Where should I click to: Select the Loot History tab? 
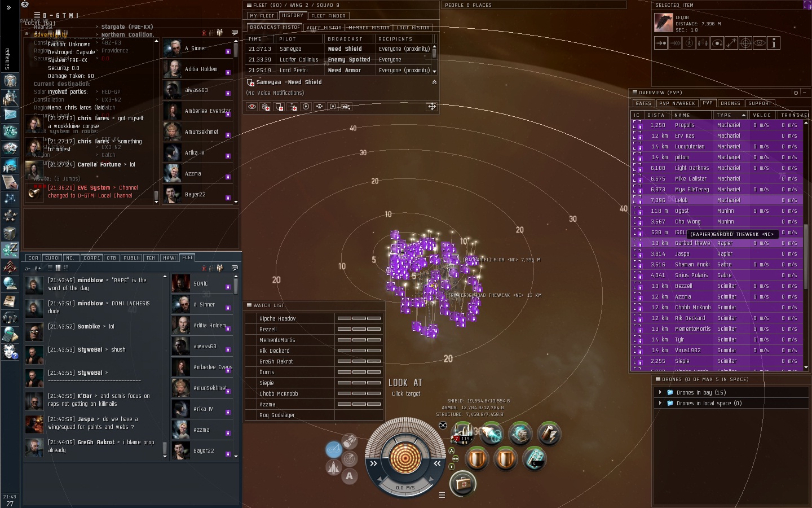(413, 28)
